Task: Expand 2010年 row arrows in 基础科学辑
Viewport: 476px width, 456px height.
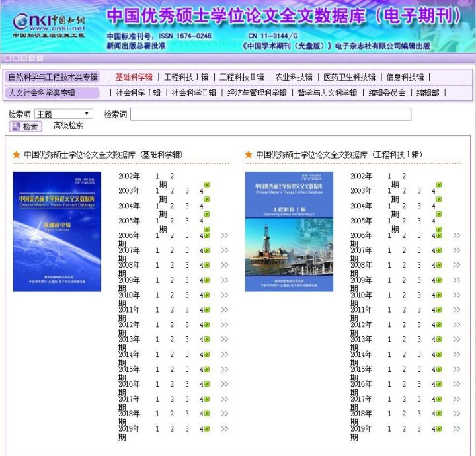Action: [225, 295]
